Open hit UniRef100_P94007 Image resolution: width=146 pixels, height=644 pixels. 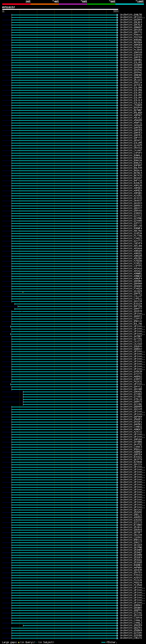pos(131,35)
